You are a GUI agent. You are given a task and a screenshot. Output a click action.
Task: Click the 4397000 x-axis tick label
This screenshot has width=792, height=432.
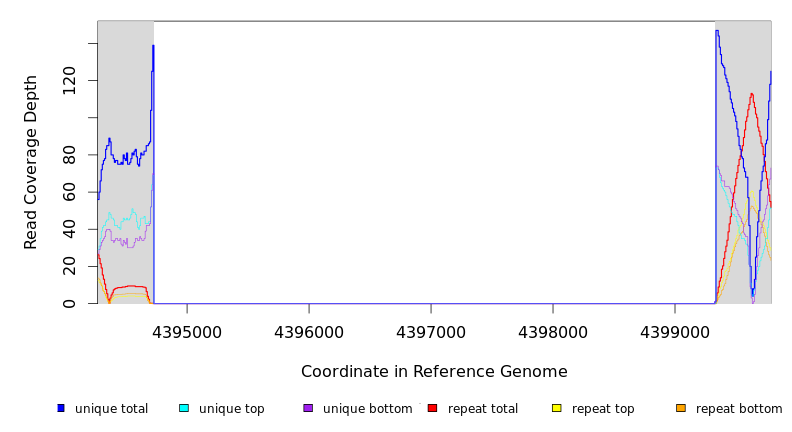431,332
